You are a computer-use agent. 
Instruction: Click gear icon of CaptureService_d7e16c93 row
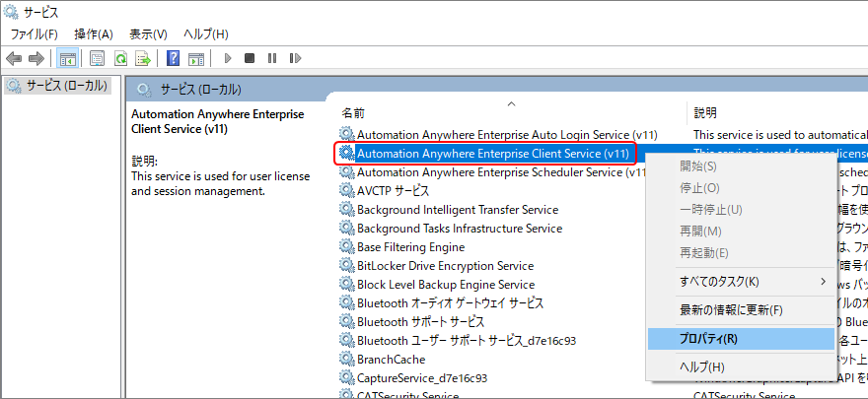pos(346,378)
